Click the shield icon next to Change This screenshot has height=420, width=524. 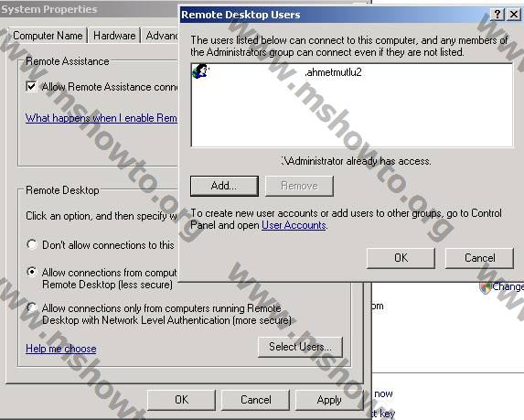pos(486,287)
